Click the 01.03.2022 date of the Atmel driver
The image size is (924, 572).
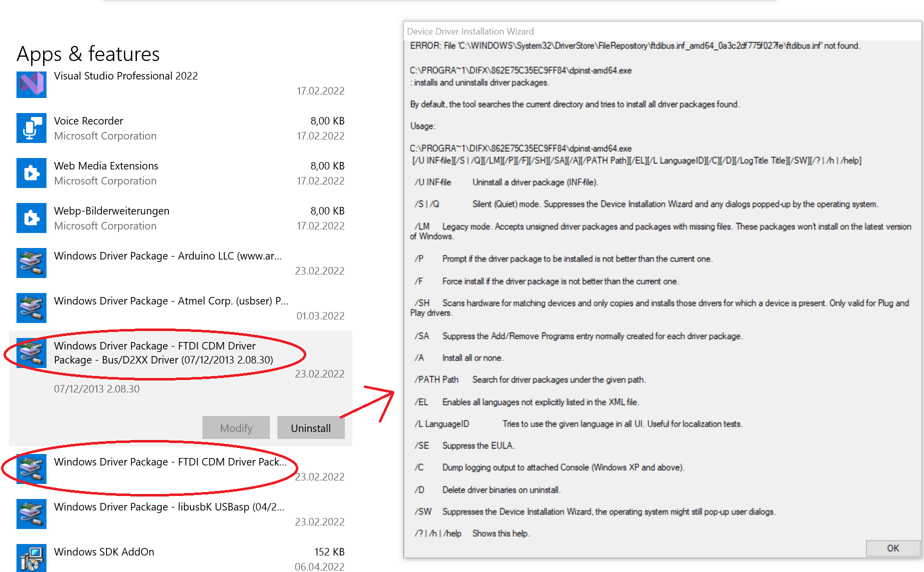pyautogui.click(x=320, y=316)
